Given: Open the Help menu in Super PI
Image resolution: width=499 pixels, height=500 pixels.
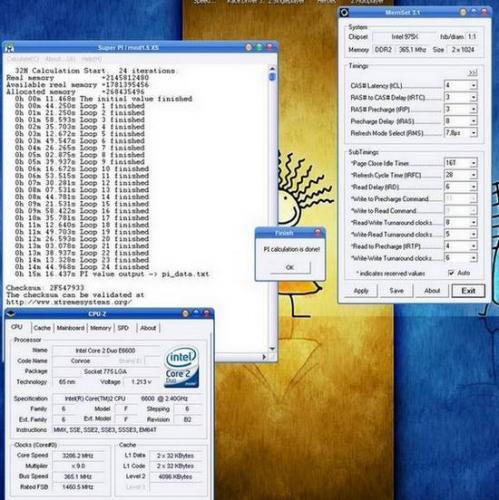Looking at the screenshot, I should pyautogui.click(x=92, y=59).
